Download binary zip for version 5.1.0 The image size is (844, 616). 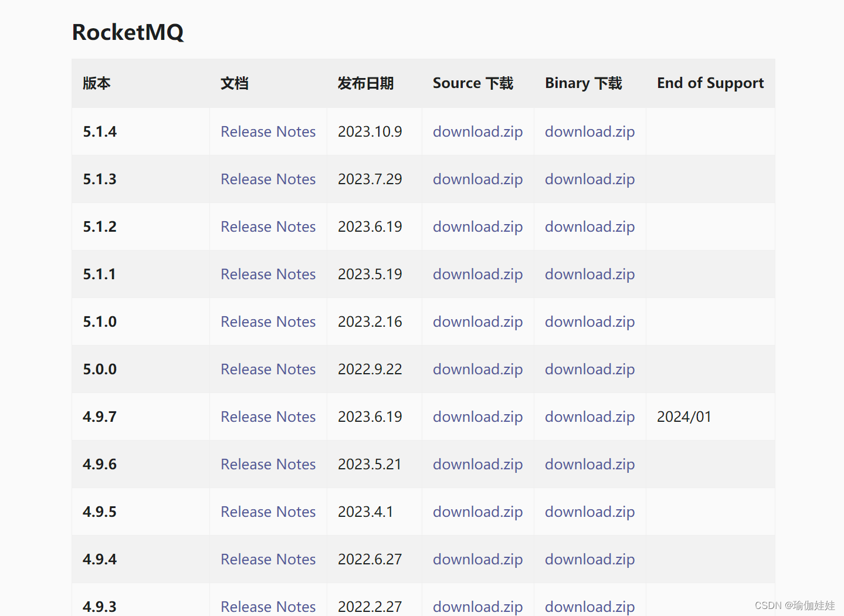click(x=589, y=321)
